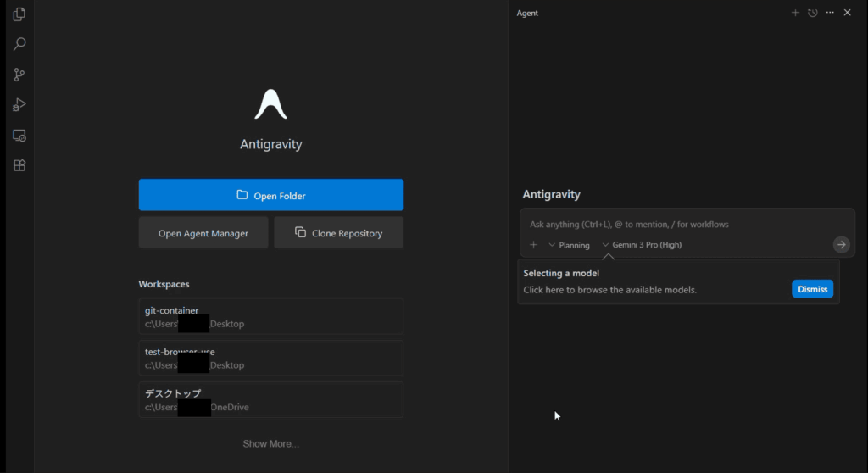Screen dimensions: 868x473
Task: Click the send arrow button in chat
Action: (x=841, y=245)
